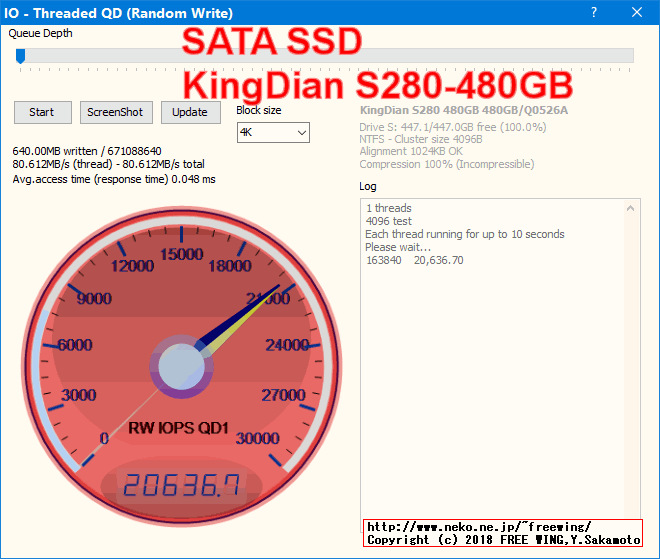This screenshot has height=559, width=660.
Task: Click the Log label above the list
Action: pyautogui.click(x=367, y=186)
